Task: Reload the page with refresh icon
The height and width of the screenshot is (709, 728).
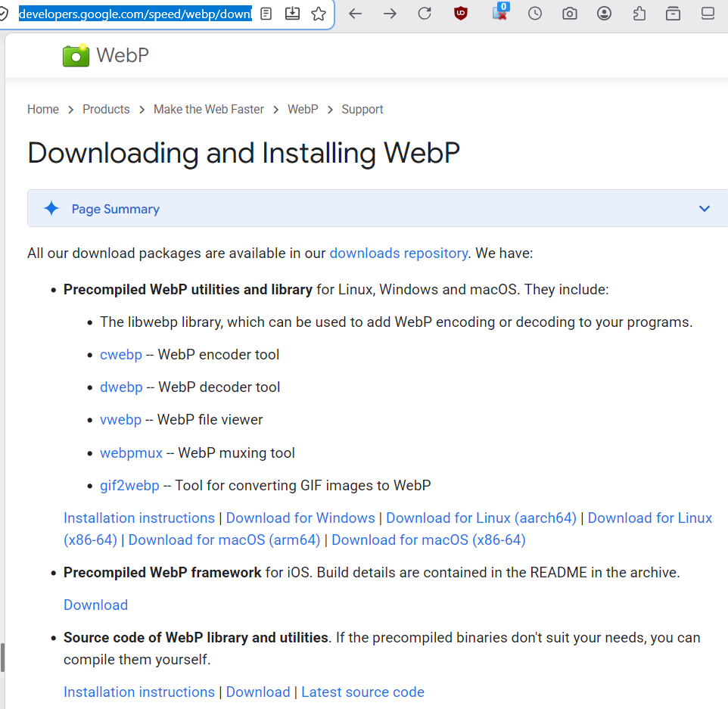Action: [425, 14]
